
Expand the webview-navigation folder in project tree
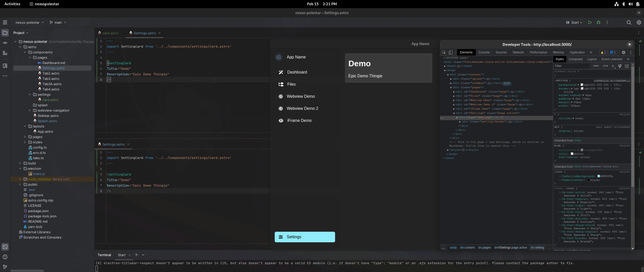tap(30, 111)
